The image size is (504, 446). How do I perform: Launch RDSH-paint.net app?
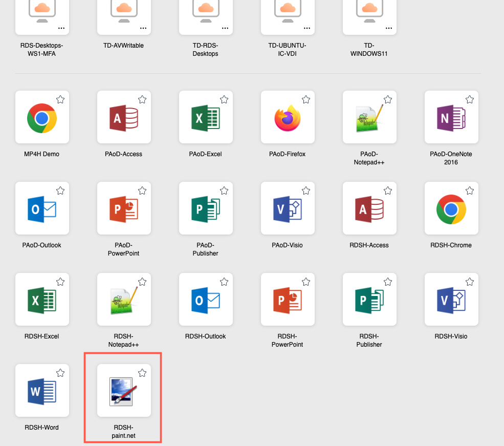(x=124, y=391)
